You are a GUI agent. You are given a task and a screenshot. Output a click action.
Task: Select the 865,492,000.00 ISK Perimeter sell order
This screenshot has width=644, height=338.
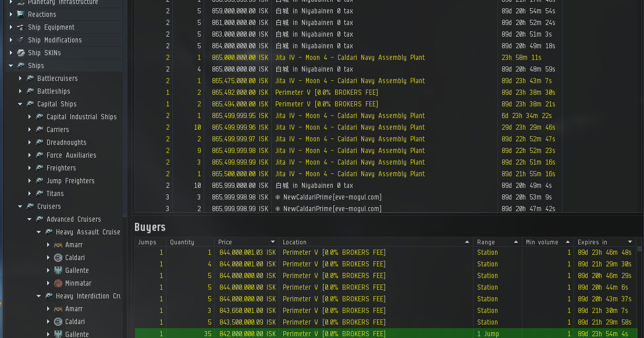coord(347,92)
